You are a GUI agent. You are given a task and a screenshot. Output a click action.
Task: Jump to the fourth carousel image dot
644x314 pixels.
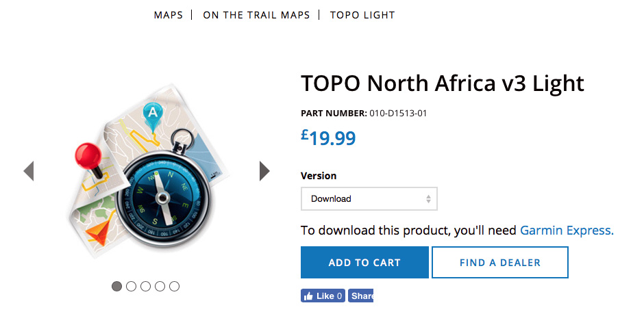pos(160,286)
